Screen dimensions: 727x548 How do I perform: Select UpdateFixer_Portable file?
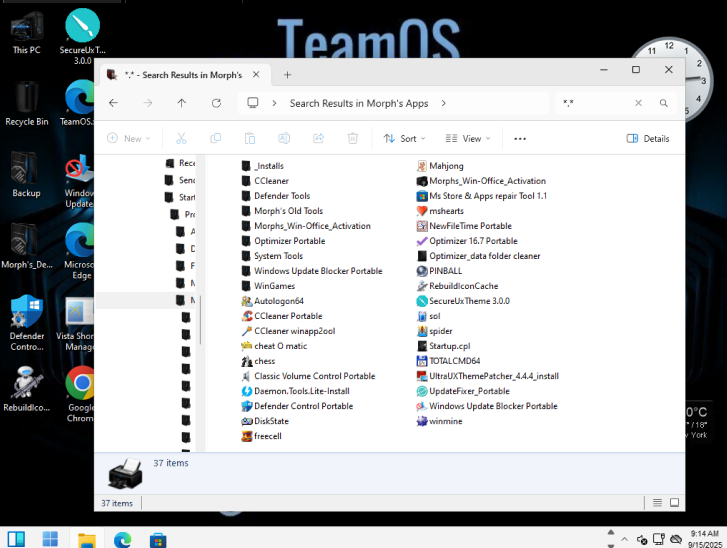[x=463, y=391]
